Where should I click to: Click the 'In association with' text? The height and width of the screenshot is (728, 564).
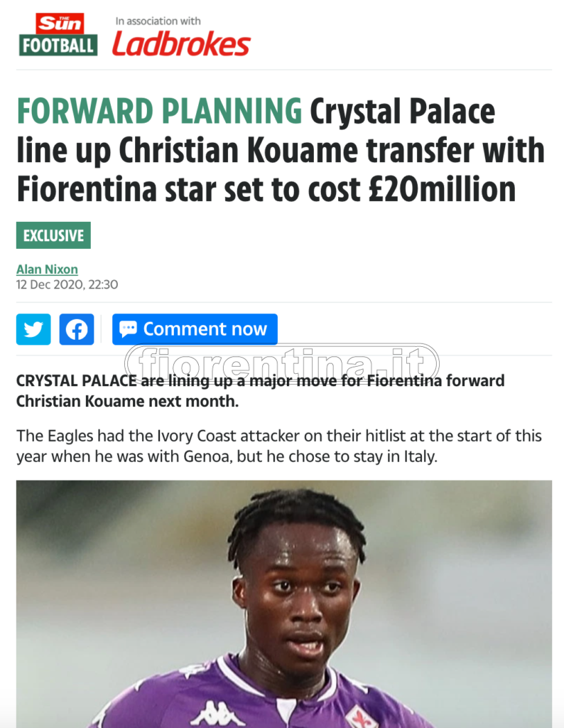click(x=158, y=21)
